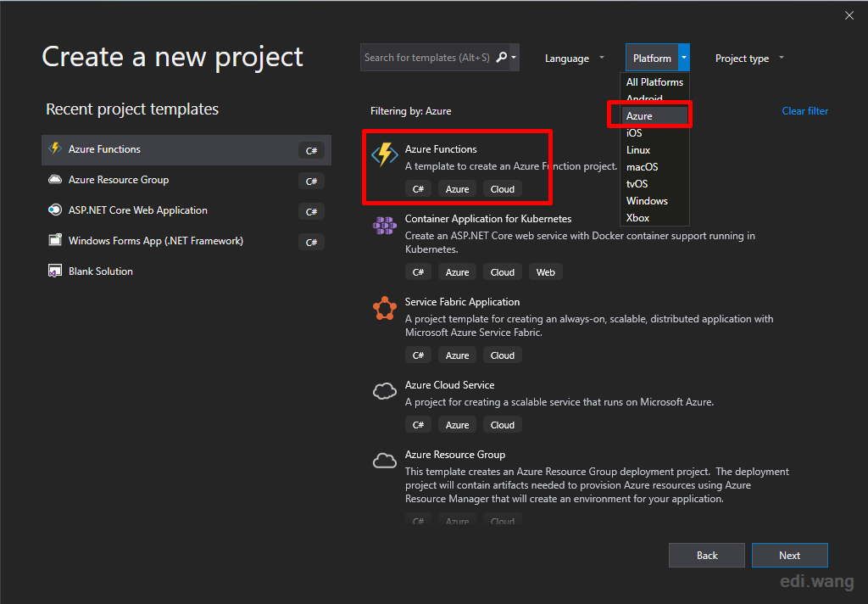Select Windows Forms App (.NET Framework) recent row
Image resolution: width=868 pixels, height=604 pixels.
pyautogui.click(x=186, y=241)
